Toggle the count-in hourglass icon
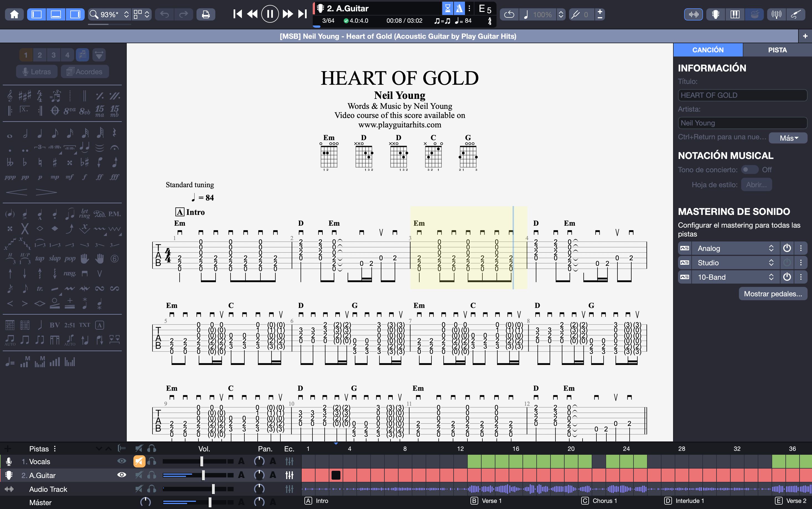Screen dimensions: 812x509 pos(447,8)
